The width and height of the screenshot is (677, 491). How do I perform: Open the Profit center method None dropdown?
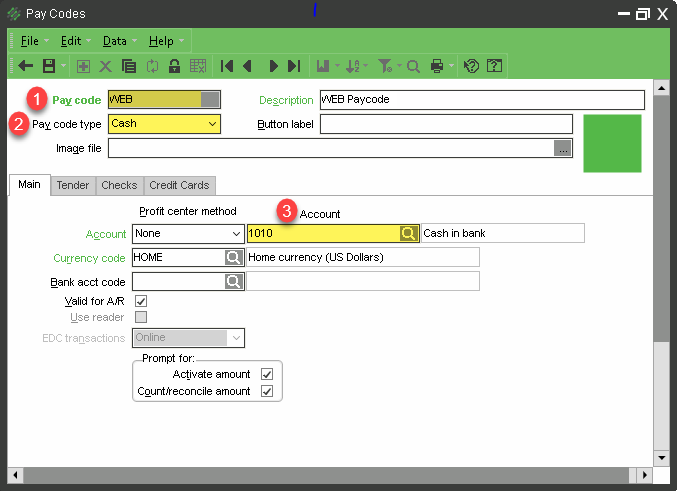pos(188,234)
